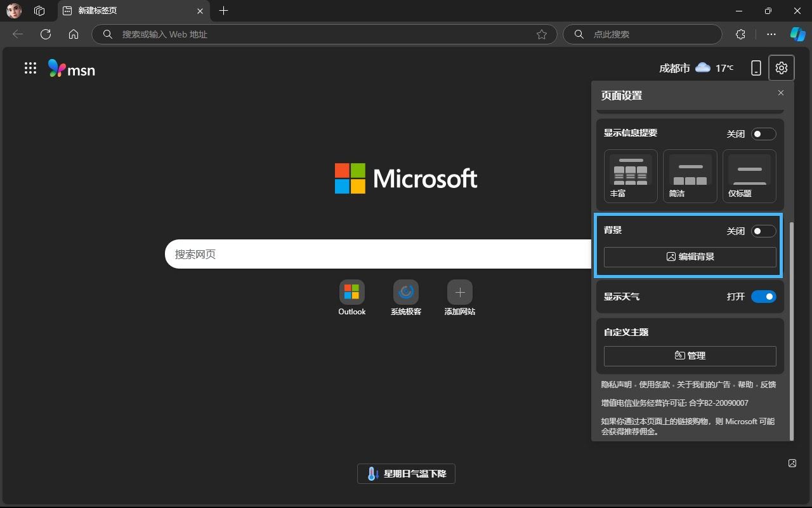The height and width of the screenshot is (508, 812).
Task: Open the 成都市 weather widget
Action: (697, 68)
